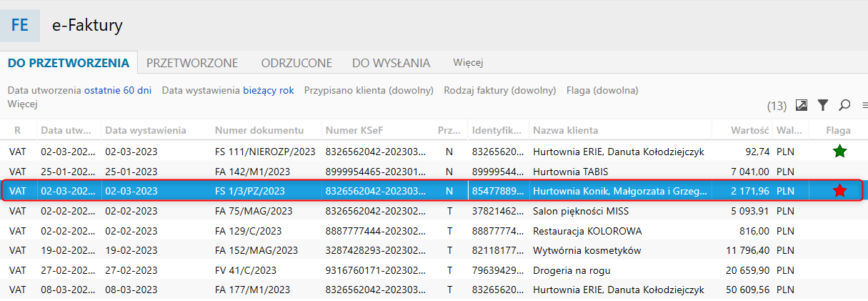The width and height of the screenshot is (868, 301).
Task: Click client Drogeria na rogu
Action: [x=572, y=270]
